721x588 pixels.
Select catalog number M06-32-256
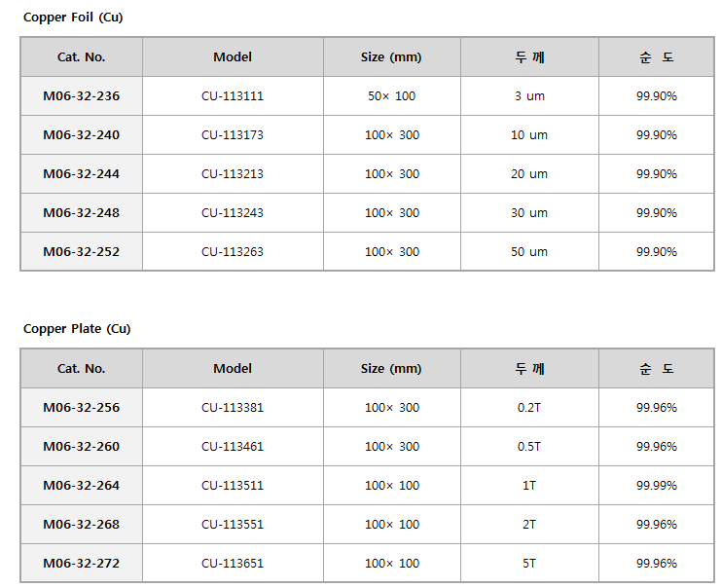(x=82, y=407)
